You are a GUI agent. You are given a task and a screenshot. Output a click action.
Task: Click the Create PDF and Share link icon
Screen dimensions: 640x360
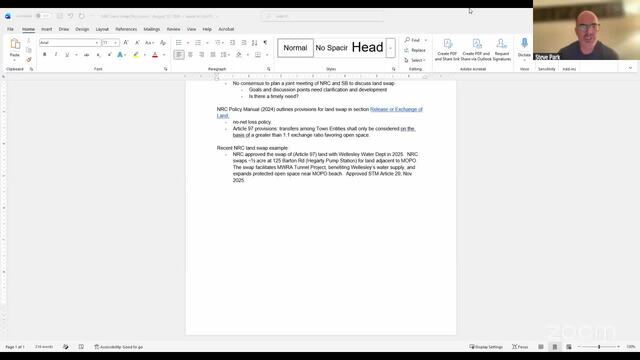(x=447, y=50)
